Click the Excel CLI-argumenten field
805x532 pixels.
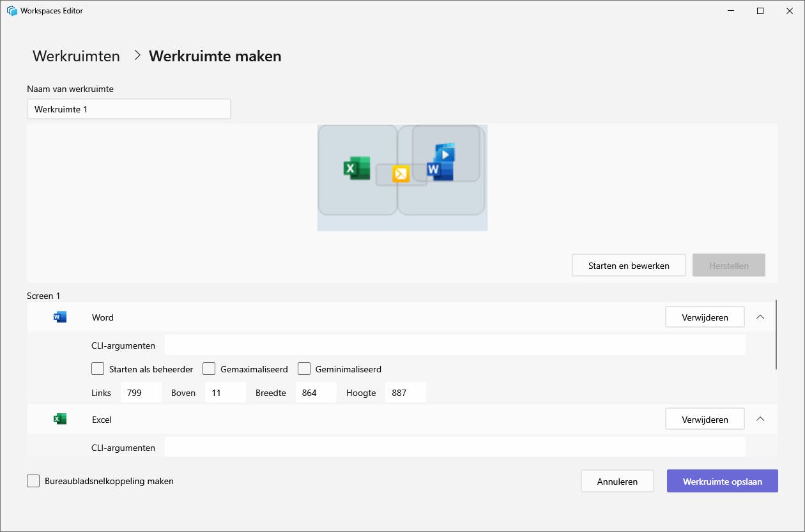455,447
